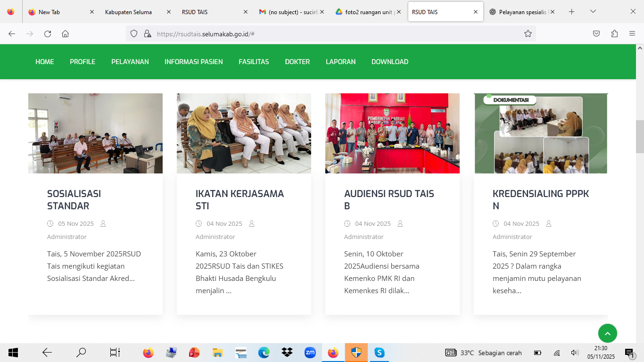644x362 pixels.
Task: Go to Firefox home page icon
Action: [66, 33]
